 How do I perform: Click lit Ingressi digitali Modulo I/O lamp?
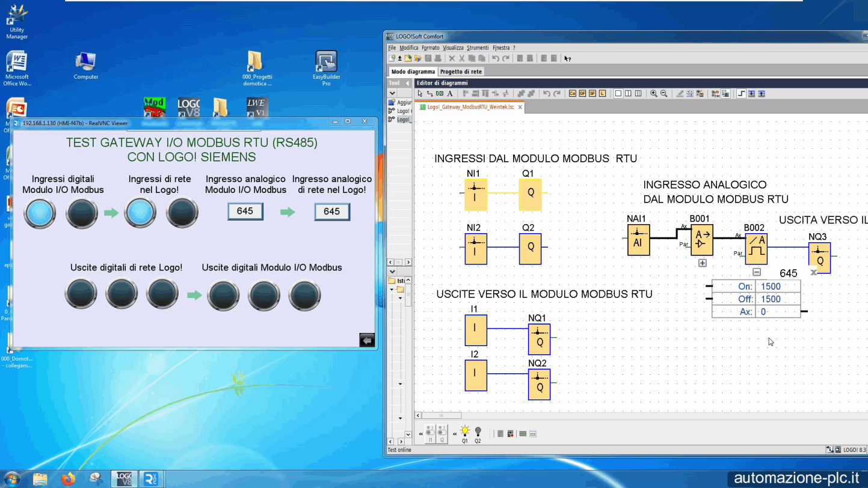tap(40, 213)
